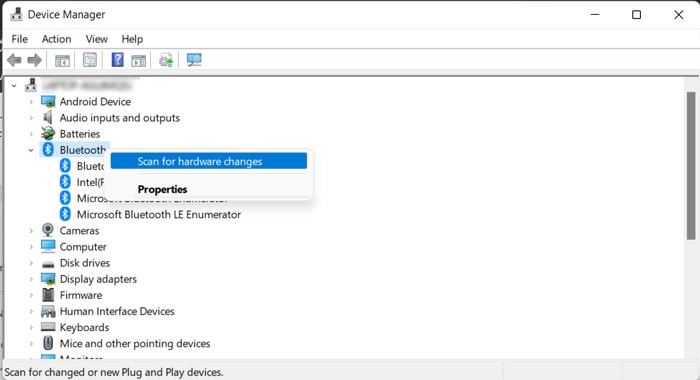
Task: Expand the Disk drives category
Action: coord(31,263)
